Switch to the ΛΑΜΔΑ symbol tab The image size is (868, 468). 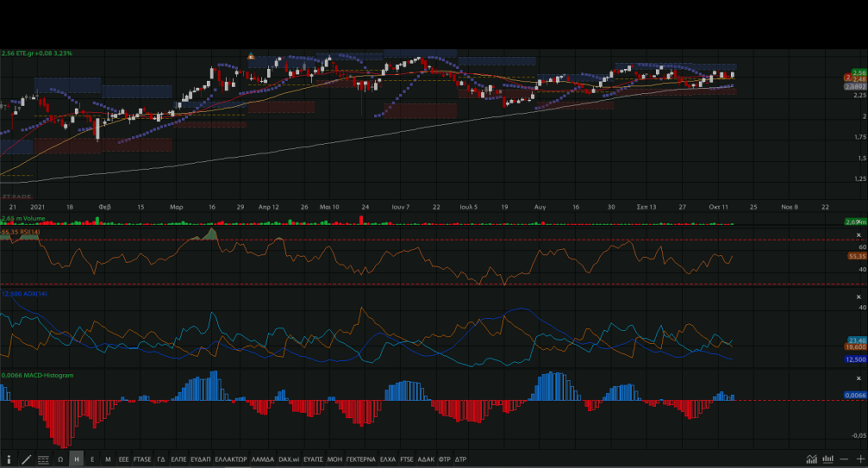tap(262, 459)
